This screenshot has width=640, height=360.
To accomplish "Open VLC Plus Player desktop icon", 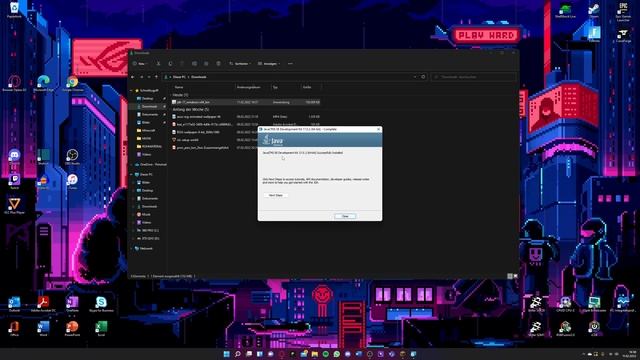I will coord(14,206).
